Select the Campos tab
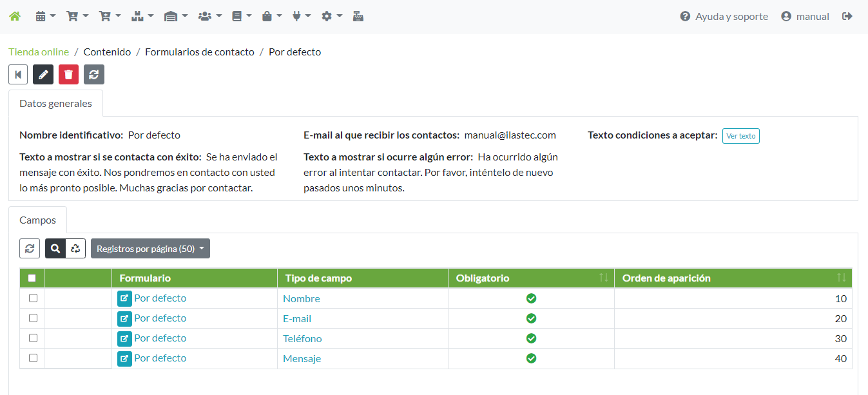 click(37, 220)
